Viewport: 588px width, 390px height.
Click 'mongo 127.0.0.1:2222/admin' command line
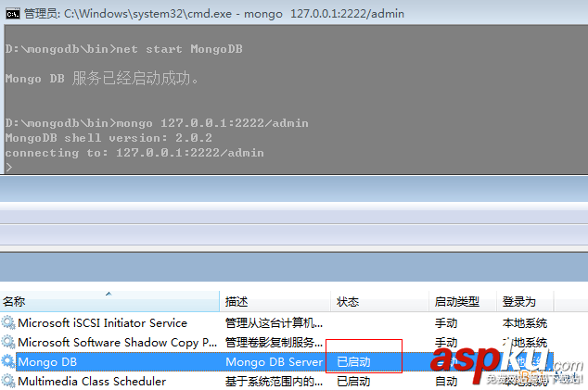(x=157, y=123)
